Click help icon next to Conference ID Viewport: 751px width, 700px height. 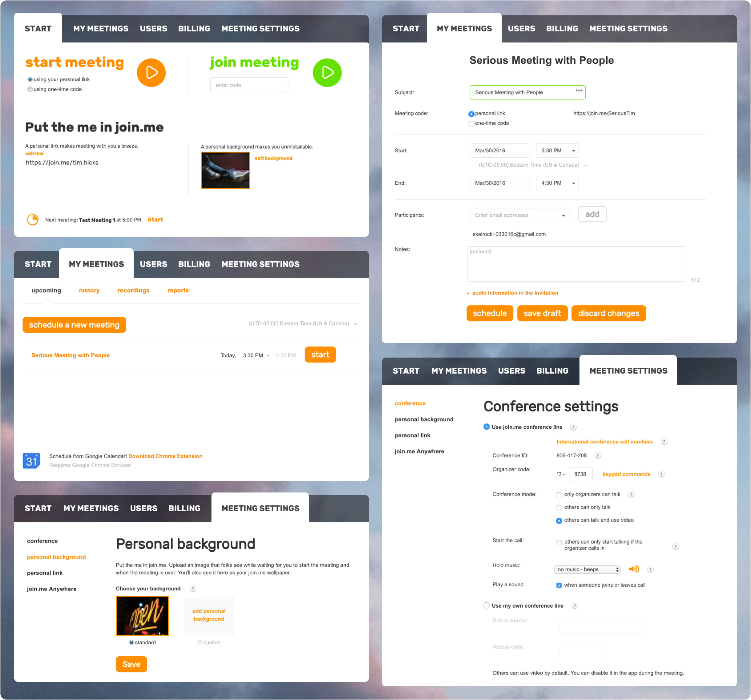tap(598, 456)
